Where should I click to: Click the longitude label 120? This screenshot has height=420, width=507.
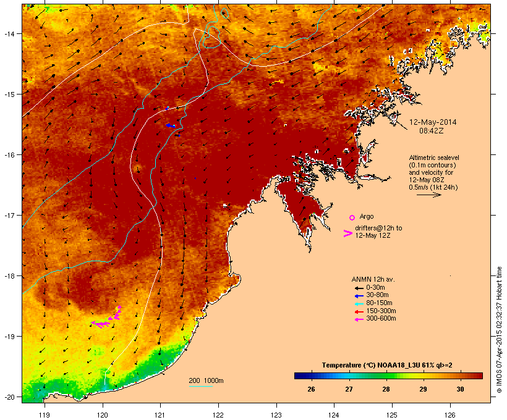point(103,415)
